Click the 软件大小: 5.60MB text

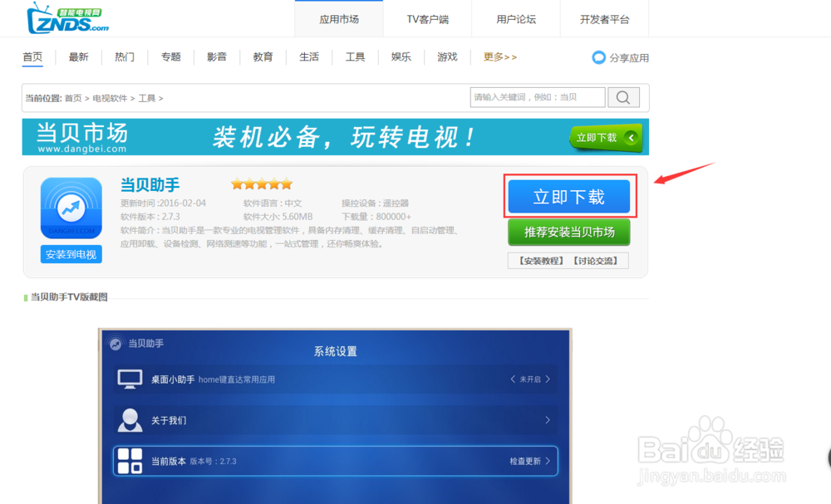click(278, 217)
